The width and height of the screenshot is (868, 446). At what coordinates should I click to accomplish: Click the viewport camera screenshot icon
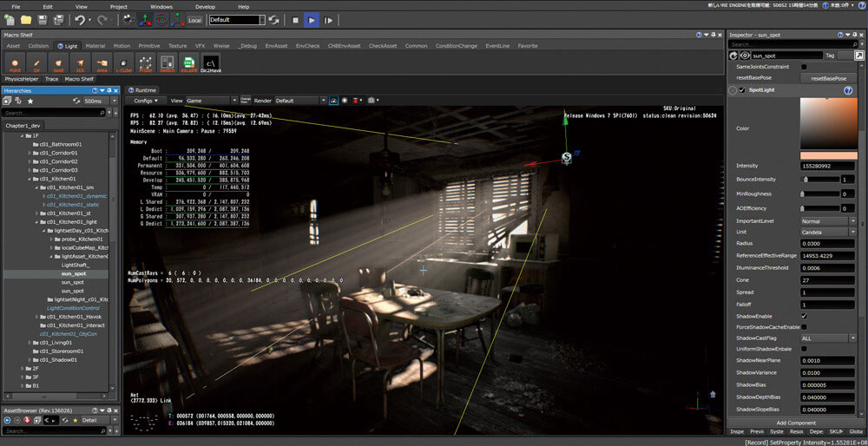pyautogui.click(x=372, y=101)
